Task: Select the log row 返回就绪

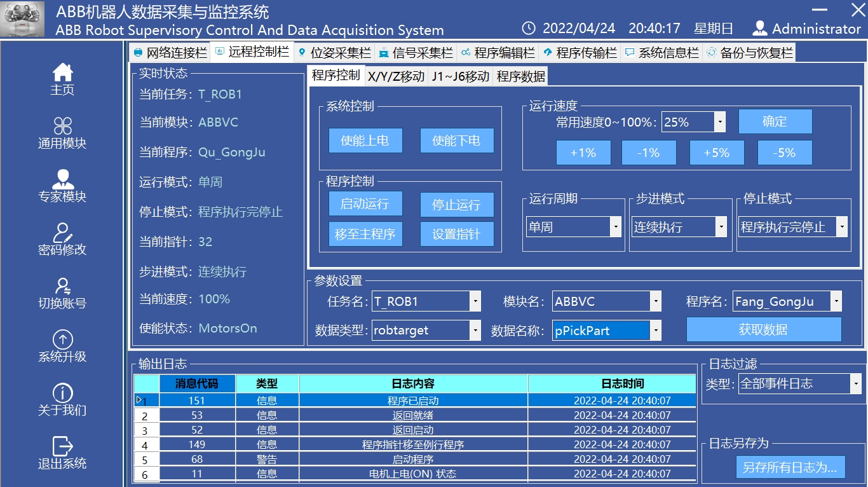Action: 415,415
